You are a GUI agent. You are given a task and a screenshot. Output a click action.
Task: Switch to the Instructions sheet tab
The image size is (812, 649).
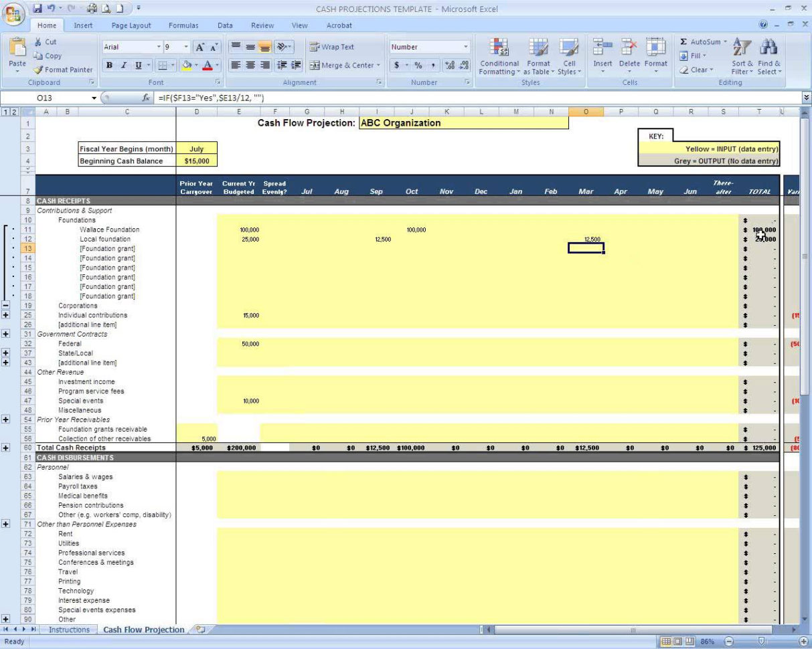tap(68, 630)
